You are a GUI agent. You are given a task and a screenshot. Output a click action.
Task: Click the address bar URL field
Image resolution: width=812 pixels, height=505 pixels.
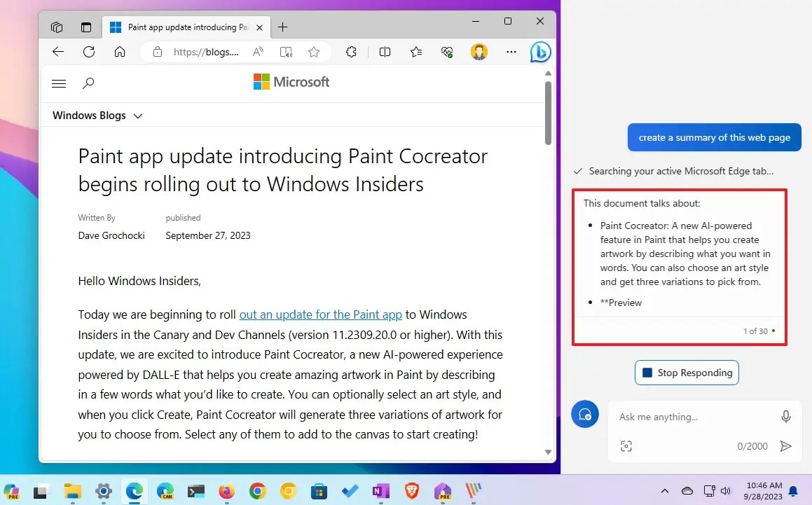pyautogui.click(x=206, y=52)
